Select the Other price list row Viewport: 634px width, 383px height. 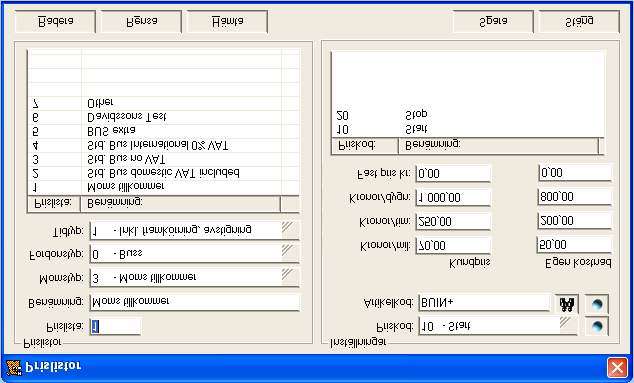pyautogui.click(x=163, y=103)
